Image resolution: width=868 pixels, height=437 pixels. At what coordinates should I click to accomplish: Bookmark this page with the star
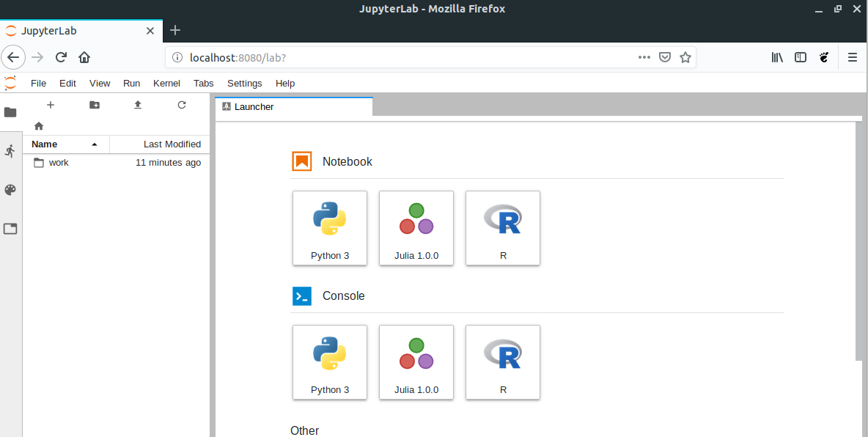click(685, 57)
